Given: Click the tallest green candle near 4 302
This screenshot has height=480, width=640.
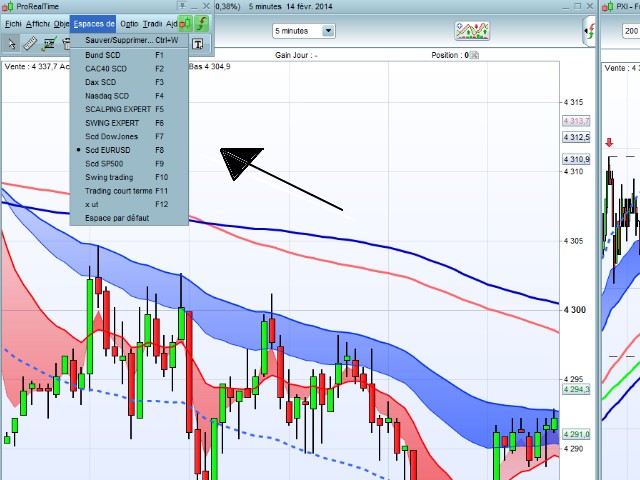Looking at the screenshot, I should (x=90, y=326).
